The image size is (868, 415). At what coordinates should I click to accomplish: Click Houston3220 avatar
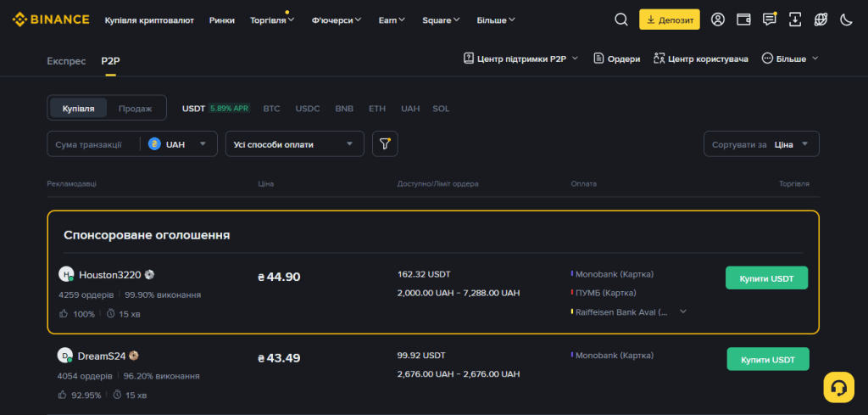[66, 274]
